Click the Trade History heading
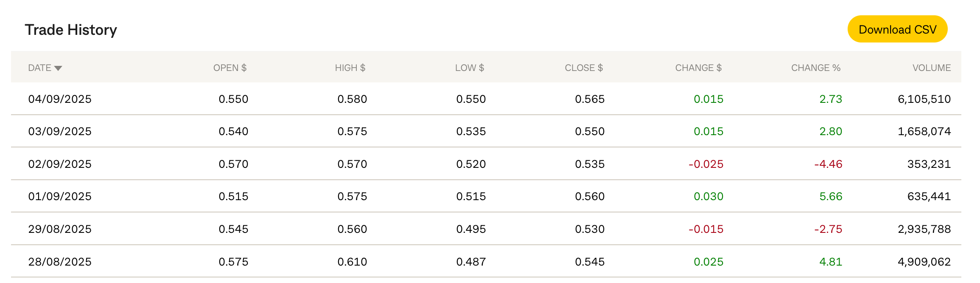Image resolution: width=980 pixels, height=283 pixels. [x=71, y=30]
